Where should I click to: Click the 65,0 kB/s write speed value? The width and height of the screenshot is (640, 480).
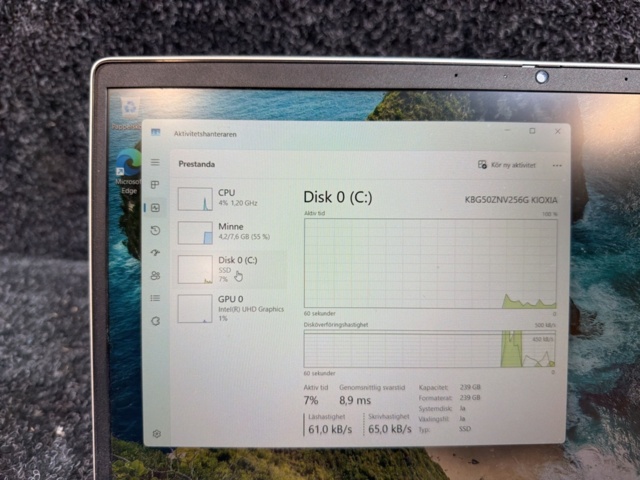(389, 429)
